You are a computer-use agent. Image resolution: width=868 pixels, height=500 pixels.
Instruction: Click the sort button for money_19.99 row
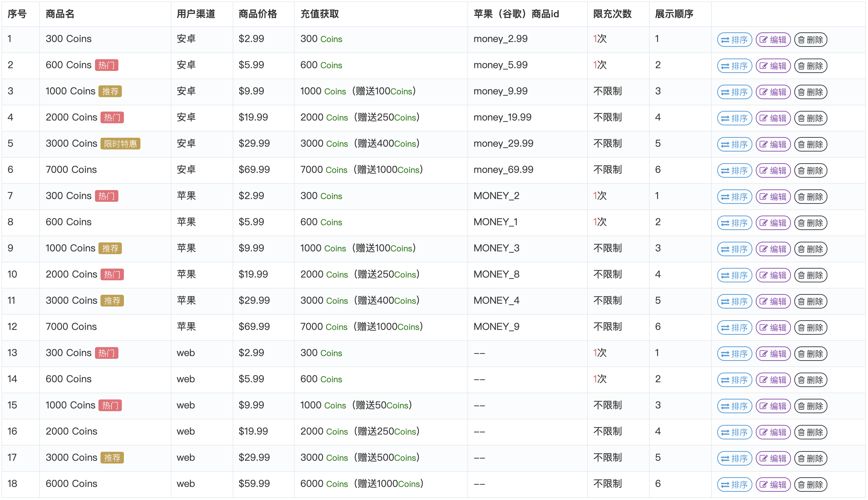pos(734,118)
